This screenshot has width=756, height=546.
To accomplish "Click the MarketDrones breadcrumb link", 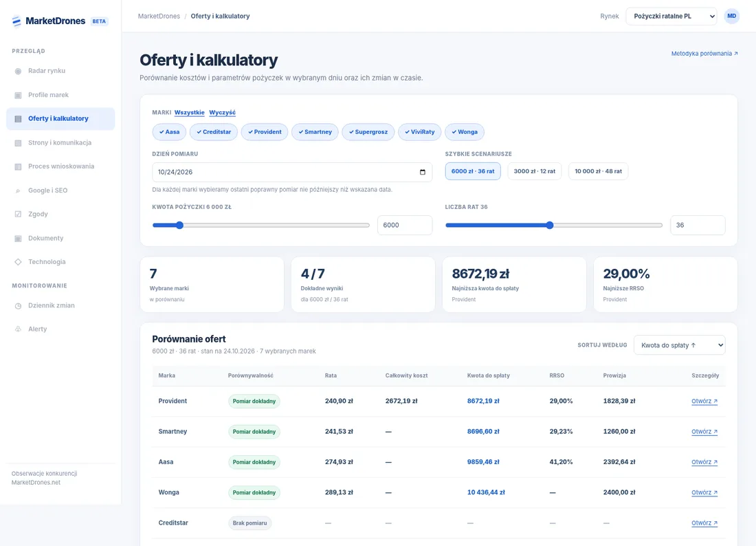I will (159, 17).
